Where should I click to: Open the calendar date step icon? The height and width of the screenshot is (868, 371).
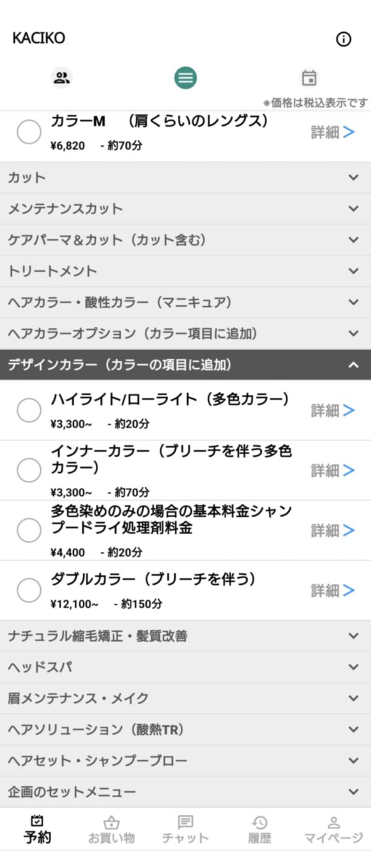pyautogui.click(x=309, y=78)
